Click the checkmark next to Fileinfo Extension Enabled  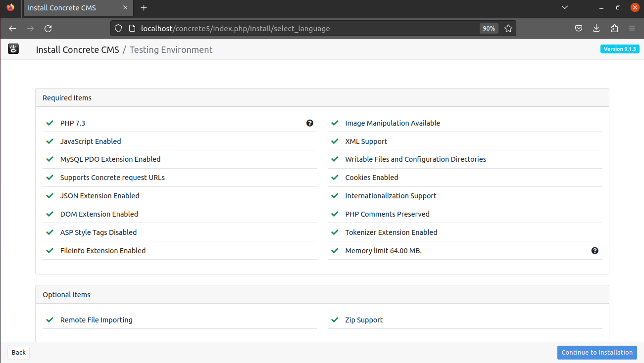click(50, 251)
